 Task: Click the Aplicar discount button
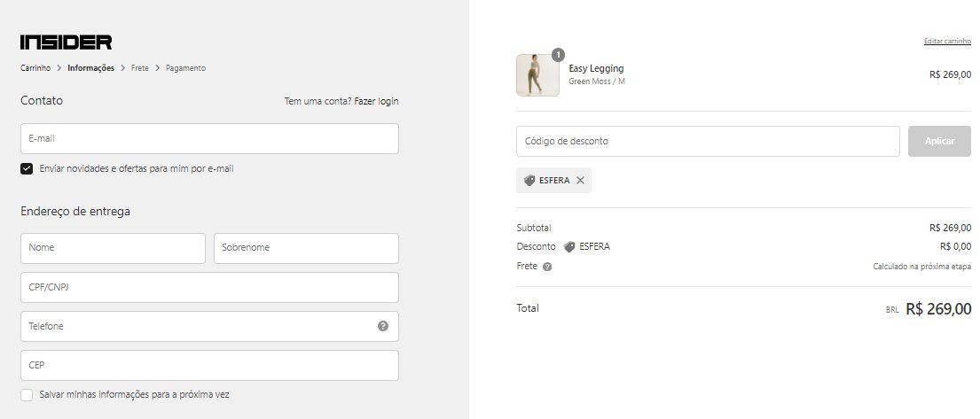coord(939,141)
